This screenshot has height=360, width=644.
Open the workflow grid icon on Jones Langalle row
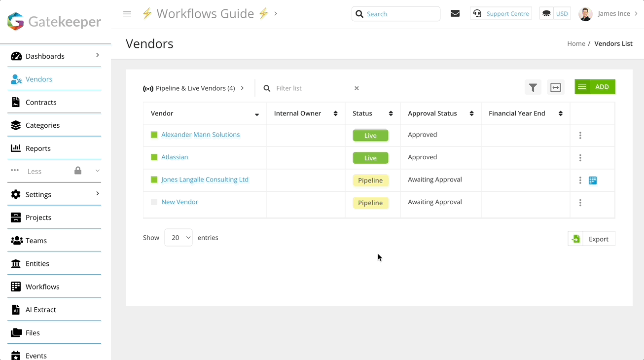[593, 180]
